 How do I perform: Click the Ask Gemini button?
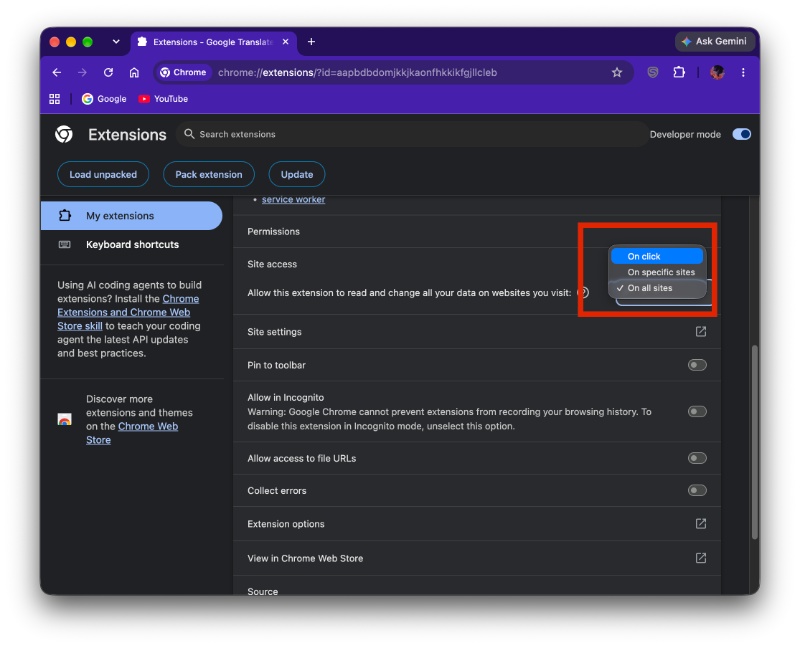coord(714,42)
